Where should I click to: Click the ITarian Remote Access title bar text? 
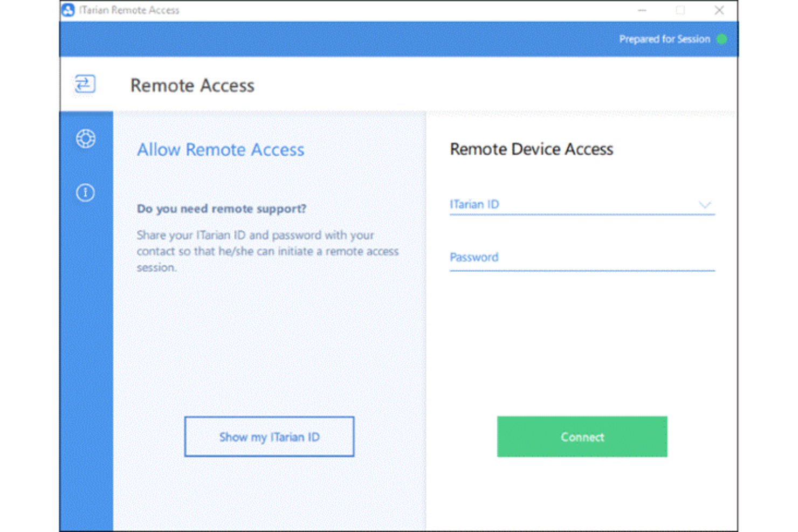pos(129,10)
